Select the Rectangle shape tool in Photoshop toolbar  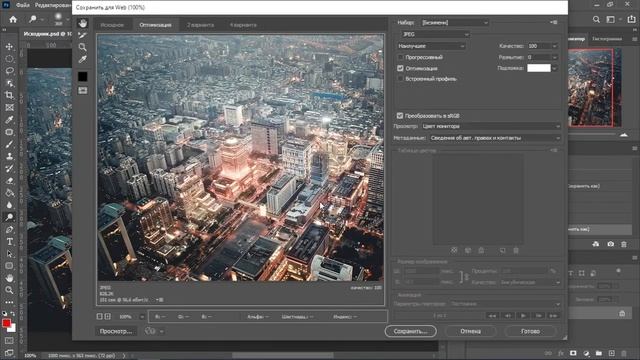9,266
